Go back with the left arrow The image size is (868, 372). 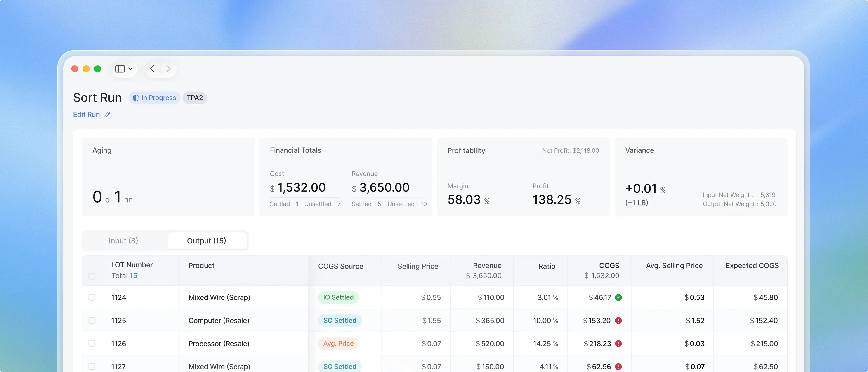click(152, 69)
